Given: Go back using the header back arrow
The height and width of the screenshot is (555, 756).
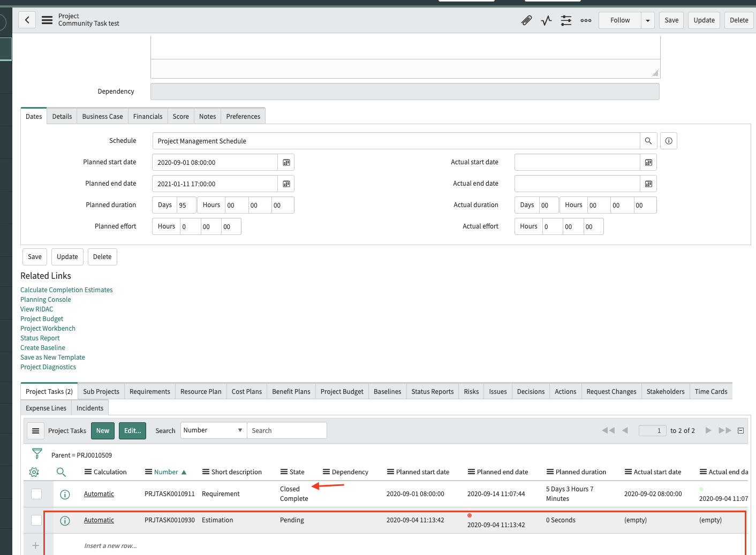Looking at the screenshot, I should point(27,20).
